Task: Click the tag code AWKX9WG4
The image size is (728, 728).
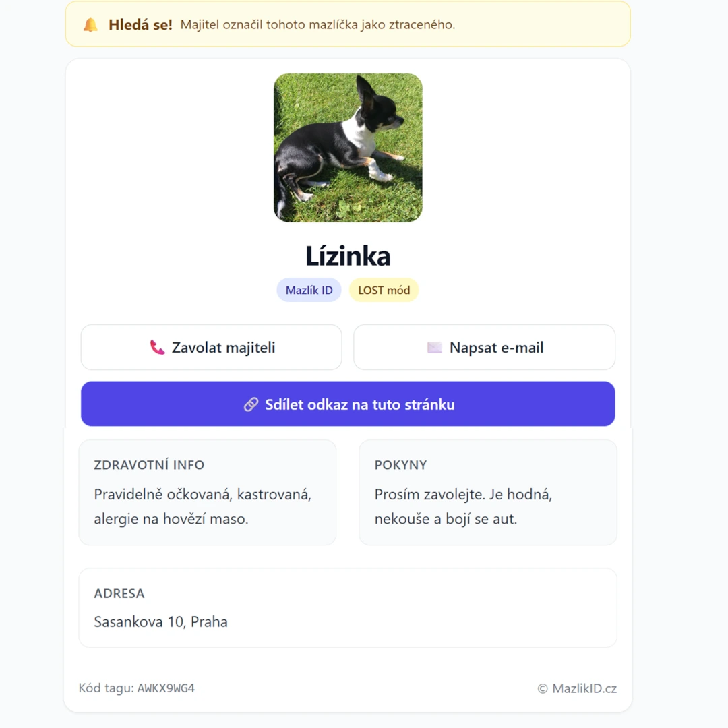Action: pos(166,688)
